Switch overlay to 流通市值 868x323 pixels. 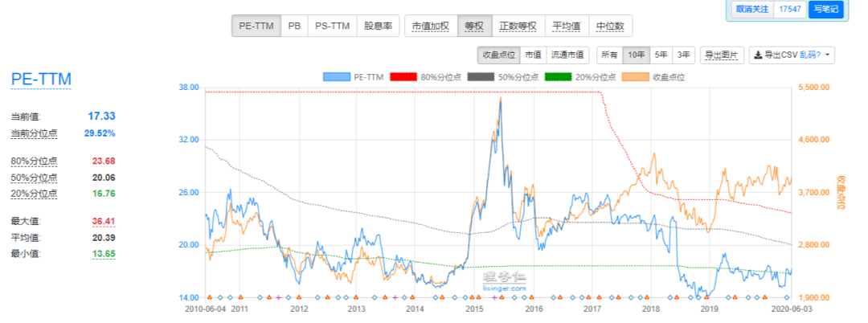568,55
